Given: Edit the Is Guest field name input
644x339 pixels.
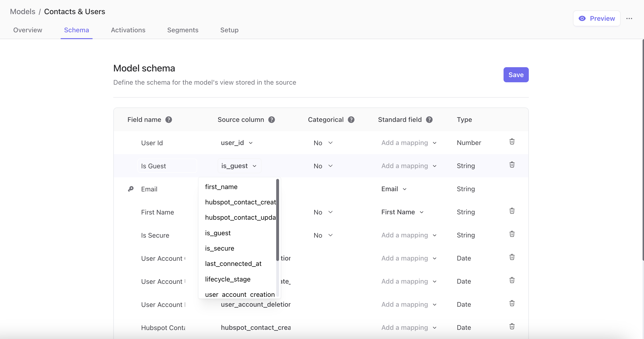Looking at the screenshot, I should coord(167,166).
